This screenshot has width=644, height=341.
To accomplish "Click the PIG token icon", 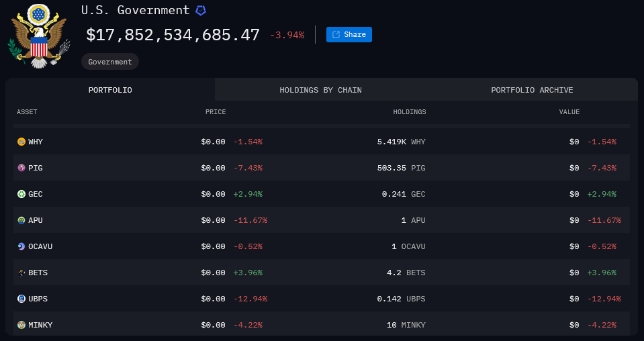I will [21, 168].
